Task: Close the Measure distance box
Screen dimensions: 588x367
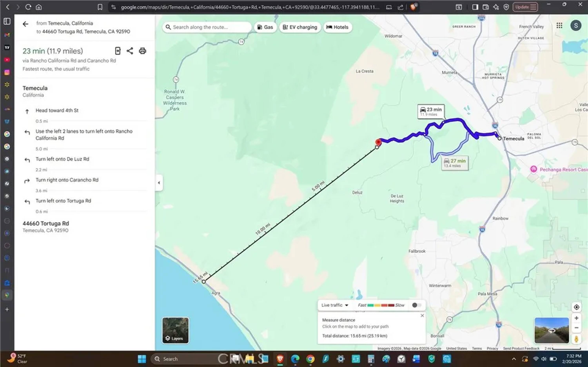Action: coord(422,316)
